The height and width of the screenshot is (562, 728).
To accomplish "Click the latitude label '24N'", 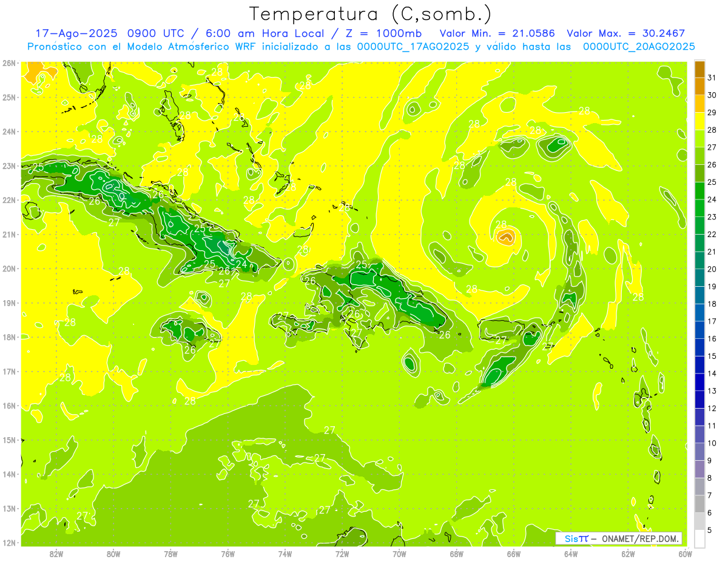I will click(x=9, y=132).
